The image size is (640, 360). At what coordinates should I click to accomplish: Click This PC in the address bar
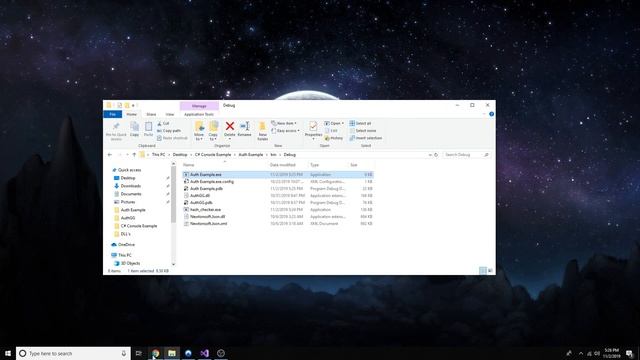(158, 155)
